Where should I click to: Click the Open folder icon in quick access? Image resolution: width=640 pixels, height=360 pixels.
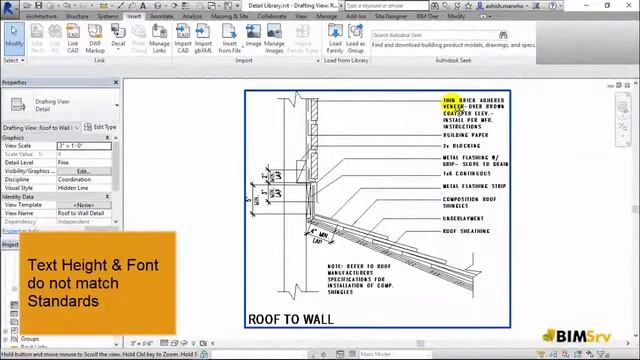[x=27, y=6]
